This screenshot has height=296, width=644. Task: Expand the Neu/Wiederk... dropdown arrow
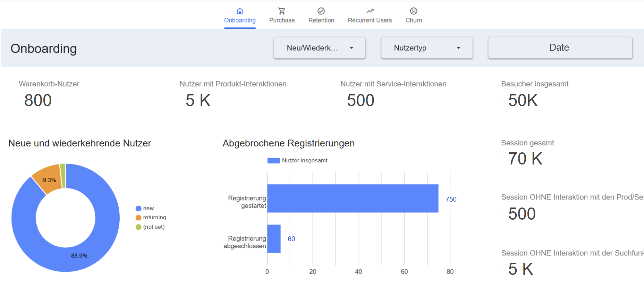pyautogui.click(x=351, y=48)
